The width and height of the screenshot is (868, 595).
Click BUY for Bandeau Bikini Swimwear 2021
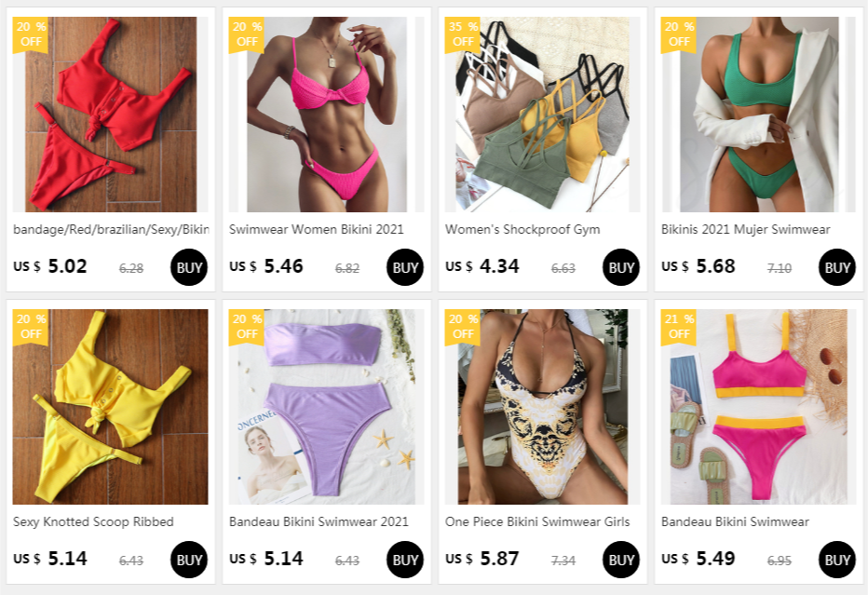404,560
